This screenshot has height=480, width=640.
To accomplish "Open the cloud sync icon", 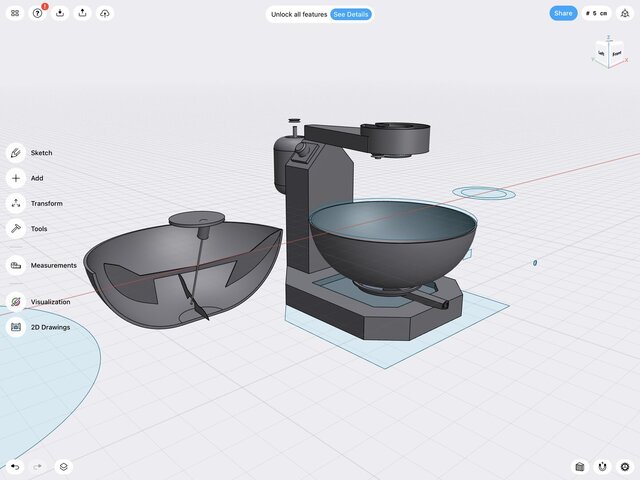I will click(x=105, y=13).
